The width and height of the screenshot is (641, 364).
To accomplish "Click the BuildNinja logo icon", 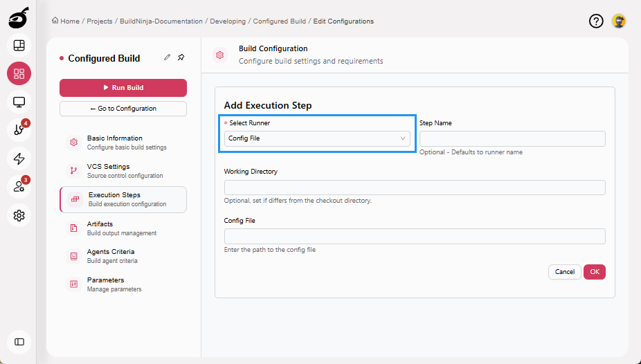I will 19,19.
